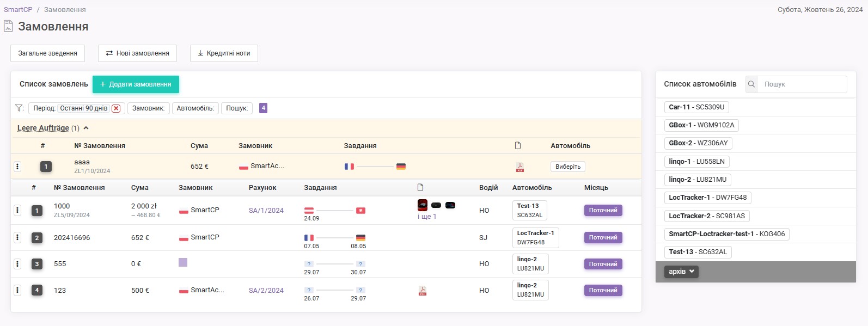Click Сума column header in lower table
The height and width of the screenshot is (326, 868).
pyautogui.click(x=140, y=188)
